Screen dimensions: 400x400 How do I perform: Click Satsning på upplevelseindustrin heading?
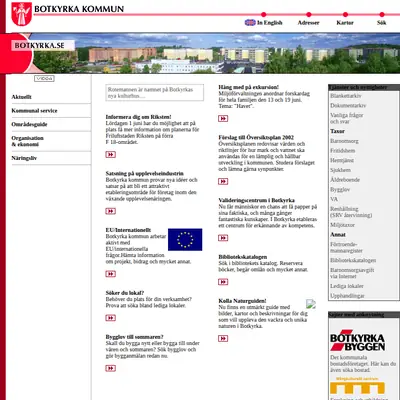click(144, 173)
